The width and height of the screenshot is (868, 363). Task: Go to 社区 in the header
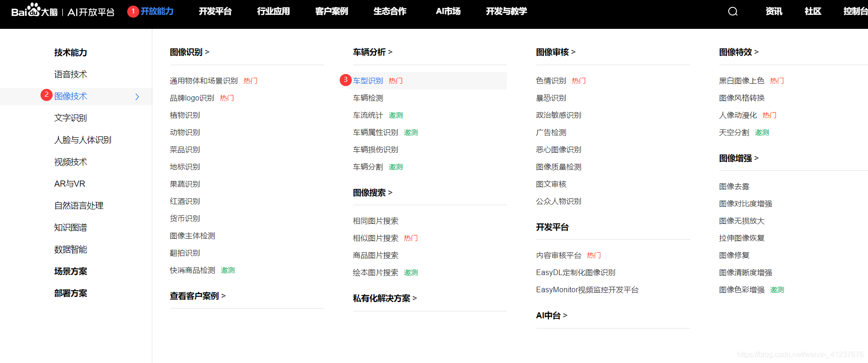point(813,11)
